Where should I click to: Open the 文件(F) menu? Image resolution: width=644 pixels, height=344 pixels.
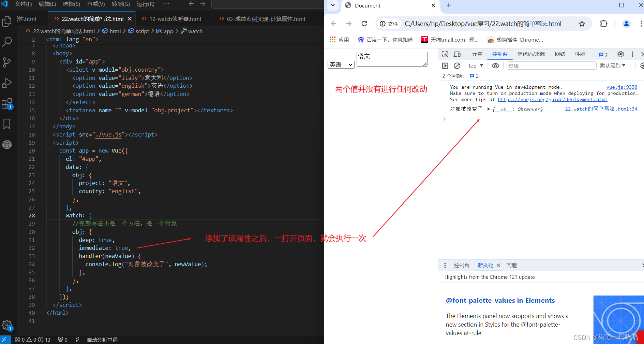[23, 4]
